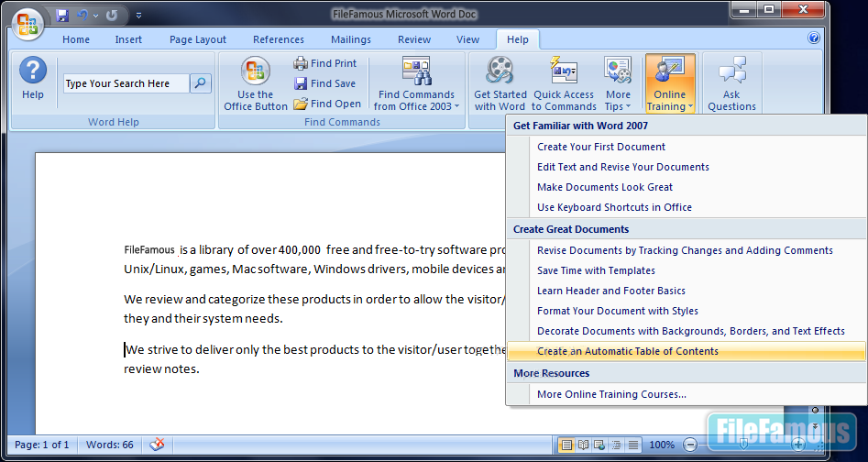
Task: Click the text 'review notes.' in document
Action: coord(161,368)
